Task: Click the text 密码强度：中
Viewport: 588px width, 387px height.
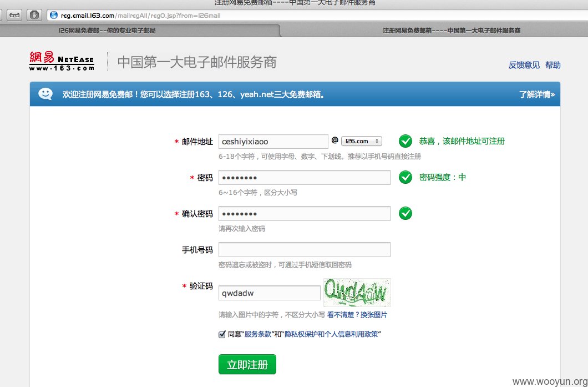Action: click(x=443, y=177)
